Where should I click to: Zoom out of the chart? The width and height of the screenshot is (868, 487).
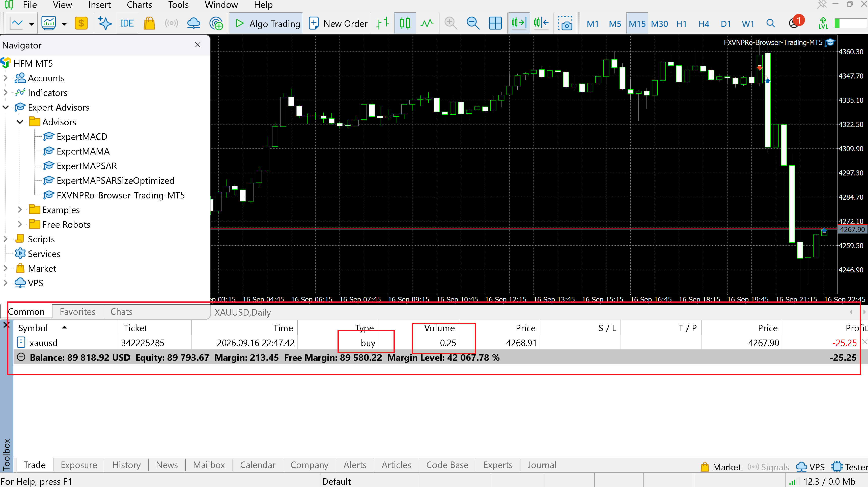[473, 24]
